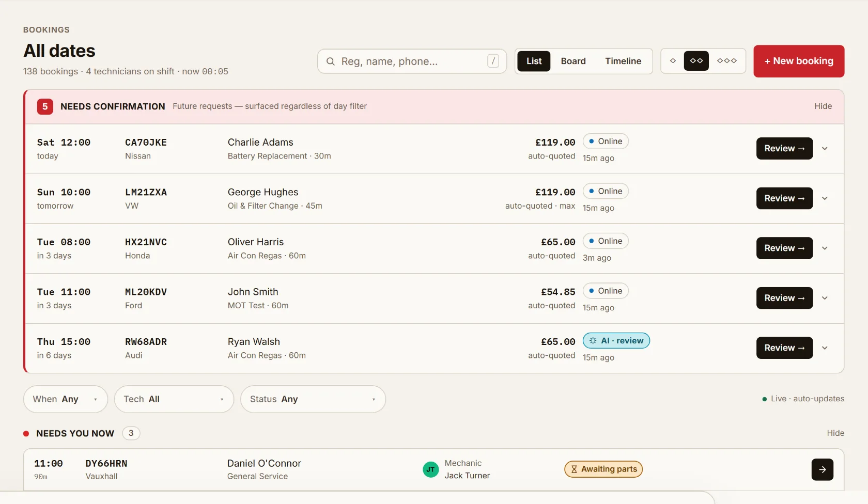
Task: Click Online badge for John Smith
Action: tap(606, 291)
